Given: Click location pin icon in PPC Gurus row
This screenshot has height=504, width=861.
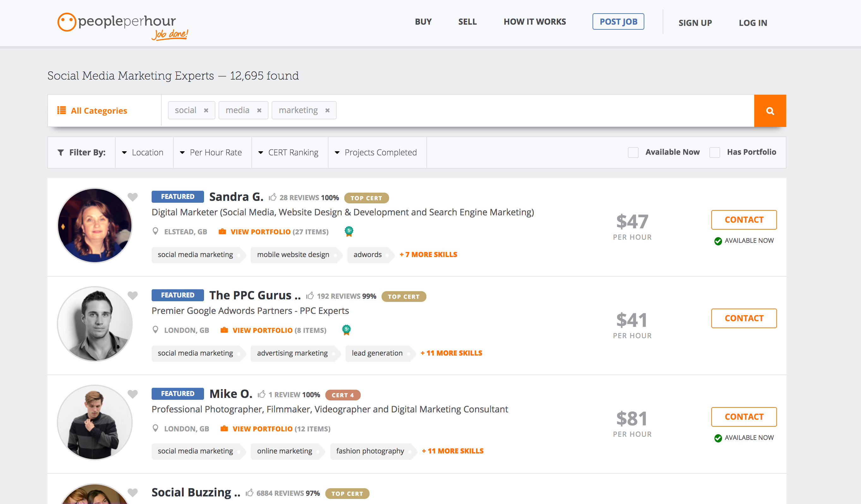Looking at the screenshot, I should (x=155, y=330).
